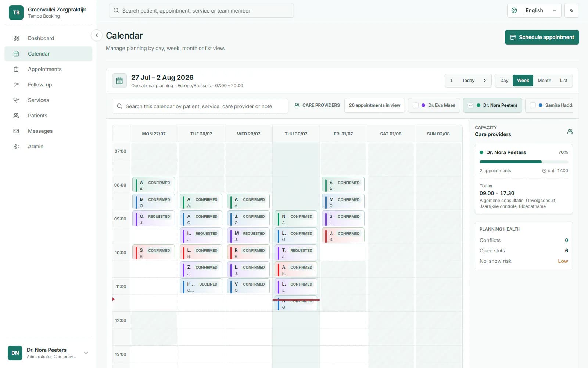Click the Messages envelope icon
The height and width of the screenshot is (368, 588).
tap(16, 131)
